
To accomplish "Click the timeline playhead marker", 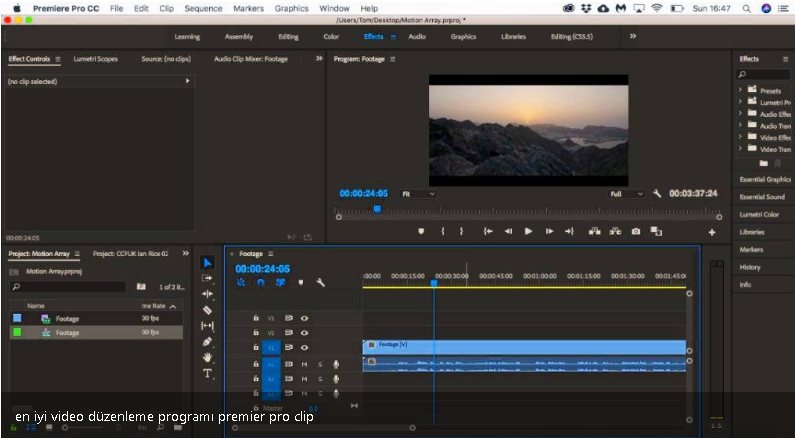I will 434,283.
